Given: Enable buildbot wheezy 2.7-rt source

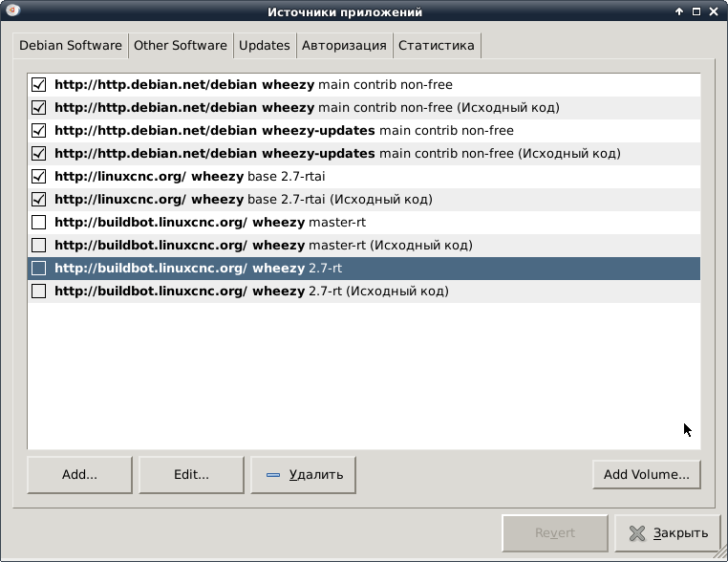Looking at the screenshot, I should click(38, 269).
